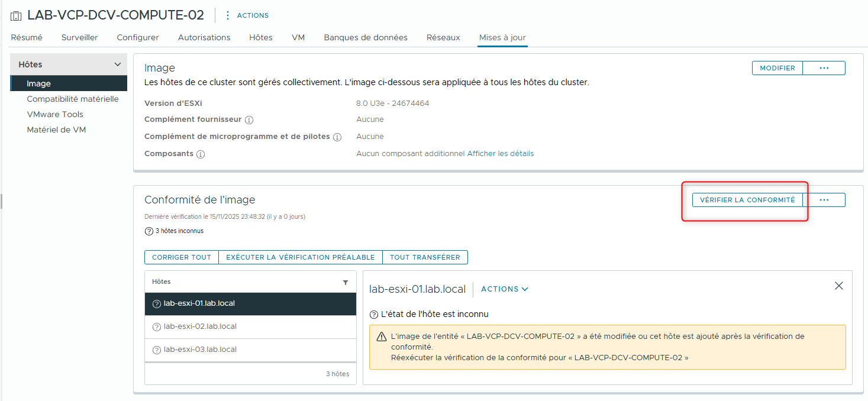
Task: Open the ellipsis menu in the Image panel
Action: 824,67
